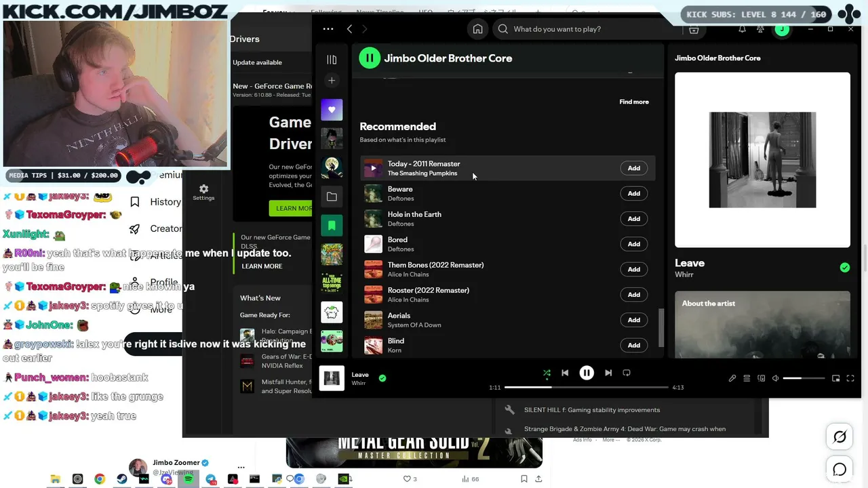
Task: Open Spotify notifications bell
Action: [x=742, y=29]
